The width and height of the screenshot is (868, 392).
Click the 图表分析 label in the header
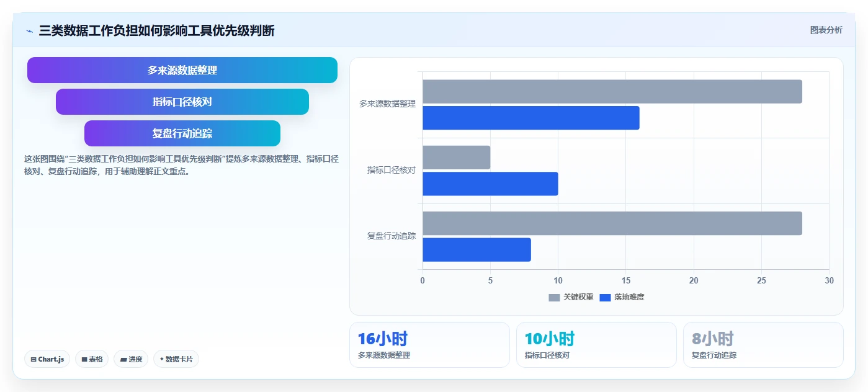(826, 30)
